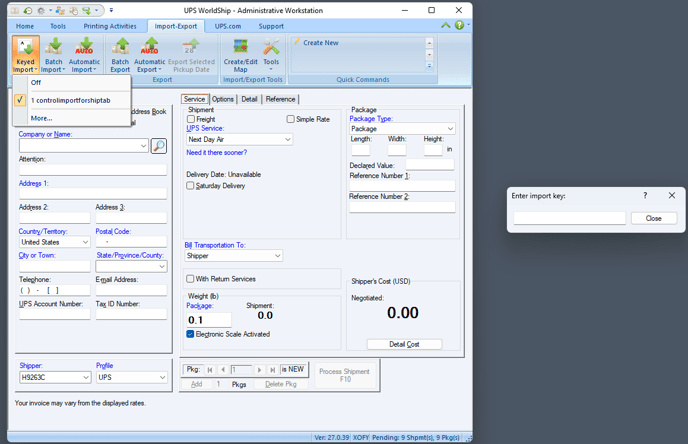Open the UPS Service dropdown
The width and height of the screenshot is (688, 444).
tap(287, 140)
